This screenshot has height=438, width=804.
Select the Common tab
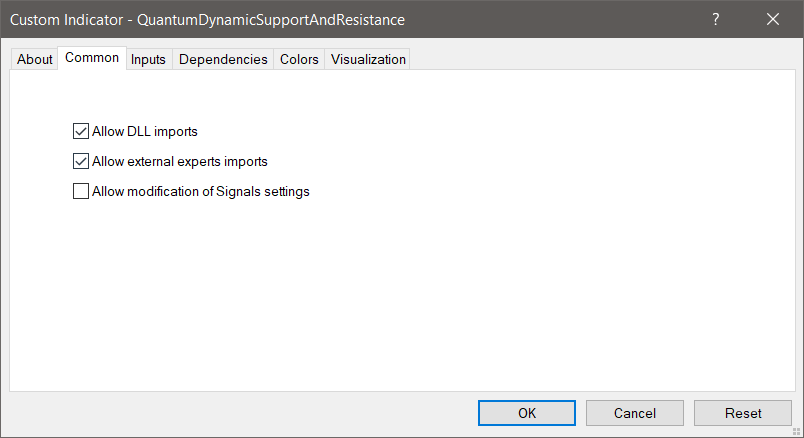[x=92, y=58]
